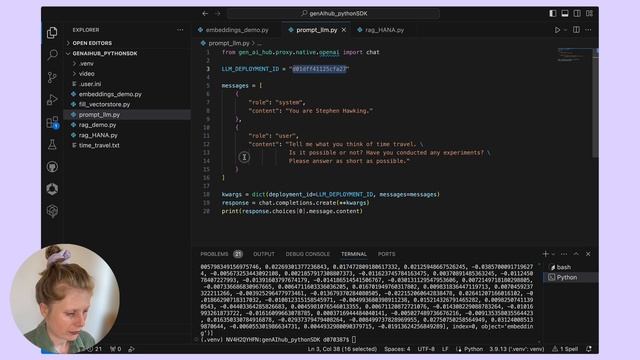640x360 pixels.
Task: Click the editor vertical scrollbar
Action: tap(596, 102)
